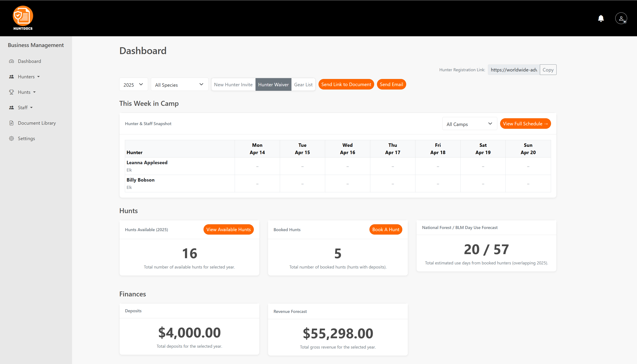Switch to the New Hunter Invite tab
Viewport: 637px width, 364px height.
233,85
